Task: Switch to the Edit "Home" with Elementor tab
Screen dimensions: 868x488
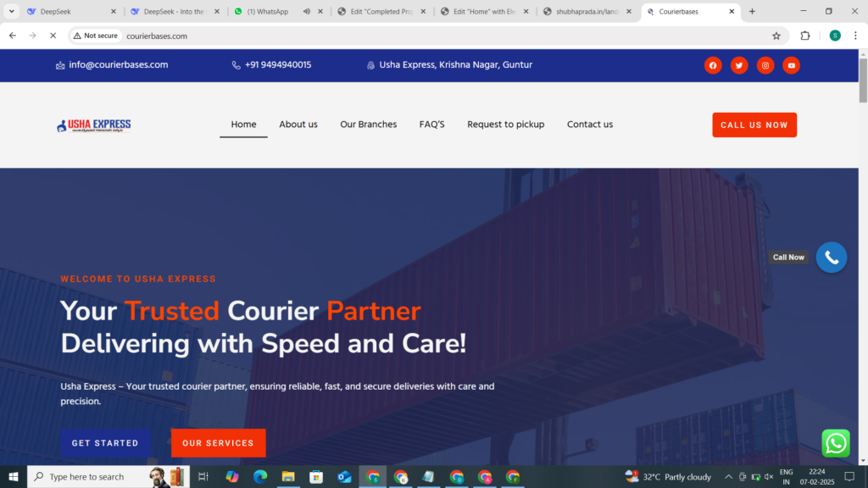Action: [x=484, y=11]
